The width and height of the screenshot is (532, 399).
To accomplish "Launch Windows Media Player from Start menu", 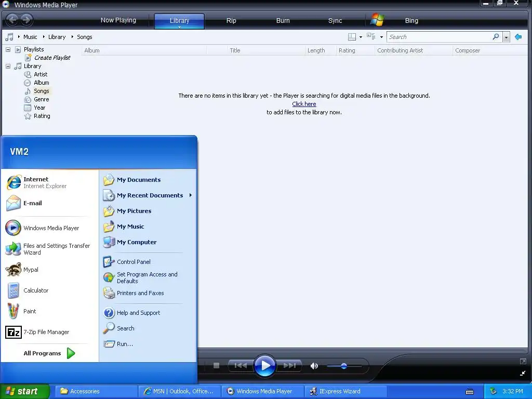I will [x=49, y=228].
